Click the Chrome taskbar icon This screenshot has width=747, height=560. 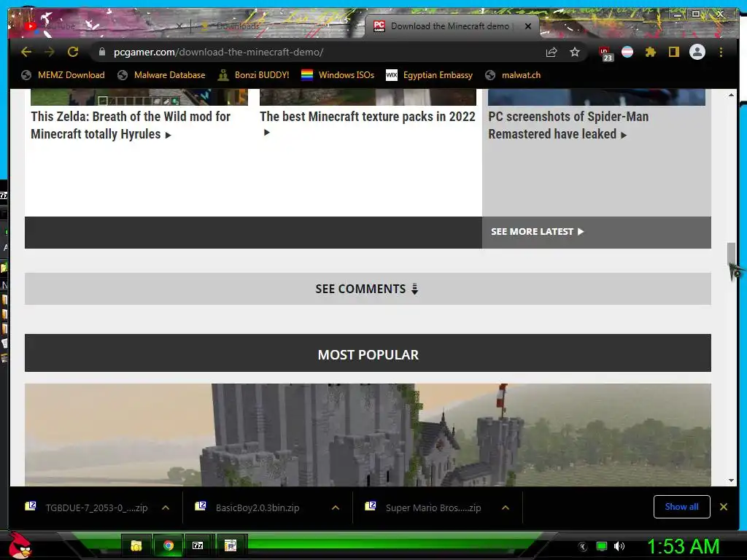169,545
